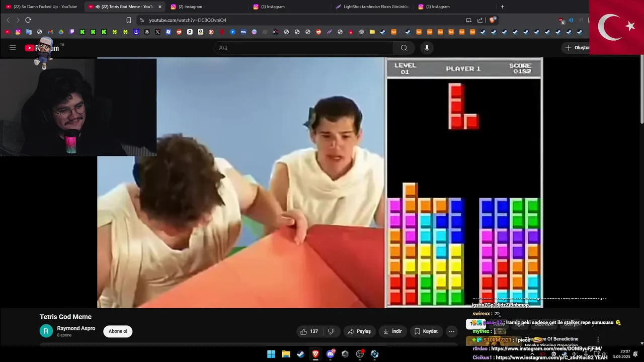The width and height of the screenshot is (644, 362).
Task: Open Windows Start menu
Action: (271, 354)
